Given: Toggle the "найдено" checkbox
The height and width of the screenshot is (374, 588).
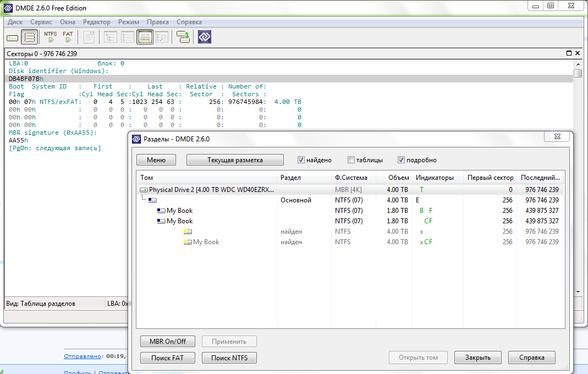Looking at the screenshot, I should coord(301,160).
